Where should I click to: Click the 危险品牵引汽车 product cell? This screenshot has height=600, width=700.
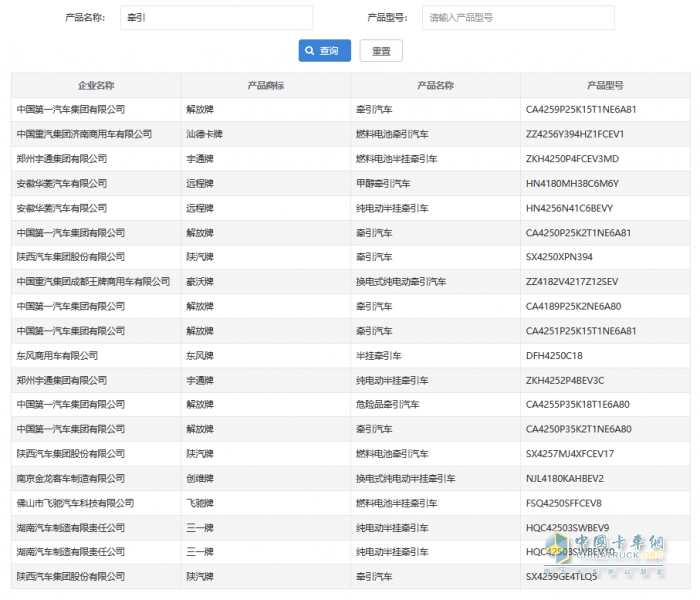click(387, 405)
